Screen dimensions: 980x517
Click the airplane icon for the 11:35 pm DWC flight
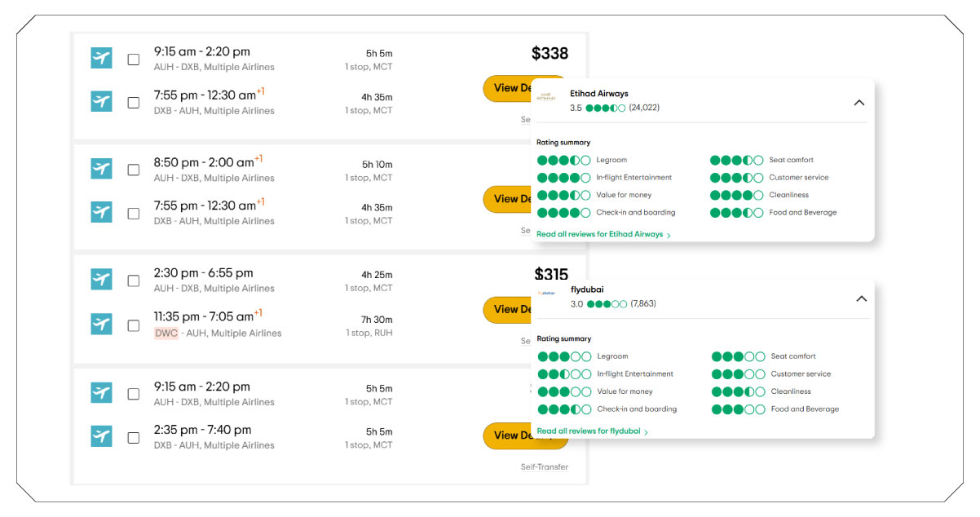[x=101, y=324]
